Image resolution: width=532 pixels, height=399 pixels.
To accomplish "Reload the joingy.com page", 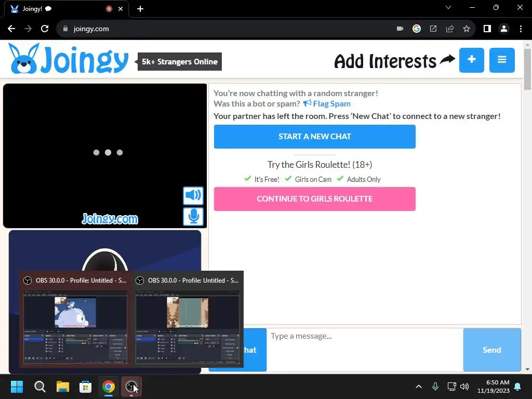I will coord(45,29).
